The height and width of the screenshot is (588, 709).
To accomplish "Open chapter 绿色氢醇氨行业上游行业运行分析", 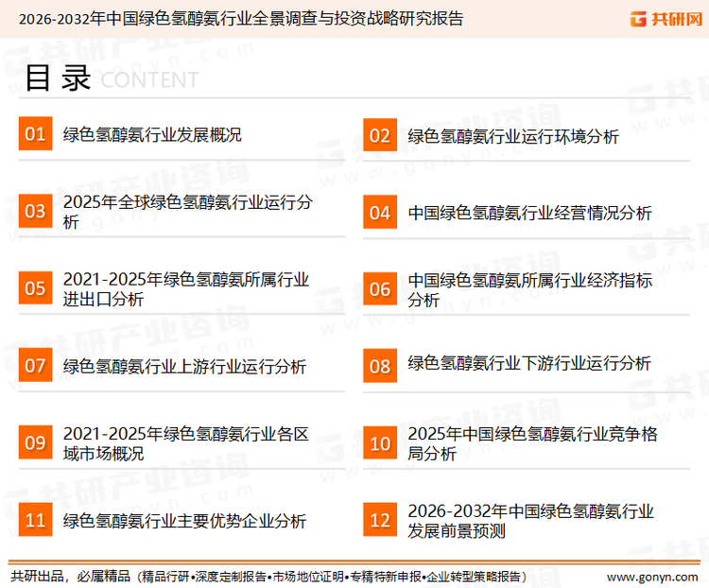I will tap(184, 367).
